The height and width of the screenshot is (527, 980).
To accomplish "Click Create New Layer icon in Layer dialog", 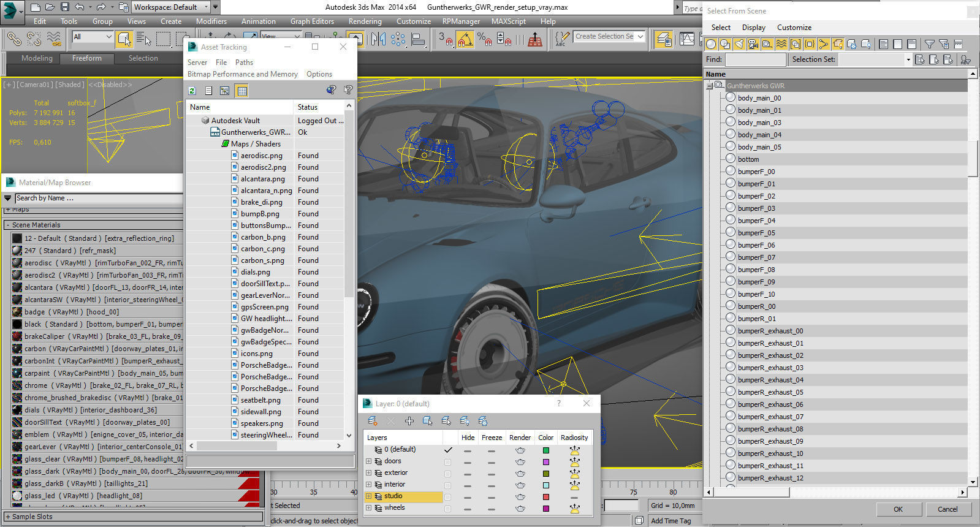I will coord(372,421).
